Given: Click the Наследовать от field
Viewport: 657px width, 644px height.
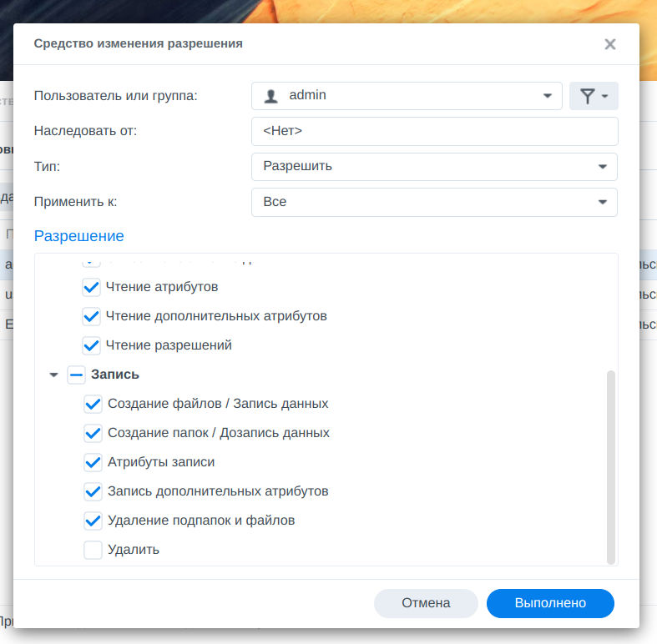Looking at the screenshot, I should [434, 132].
